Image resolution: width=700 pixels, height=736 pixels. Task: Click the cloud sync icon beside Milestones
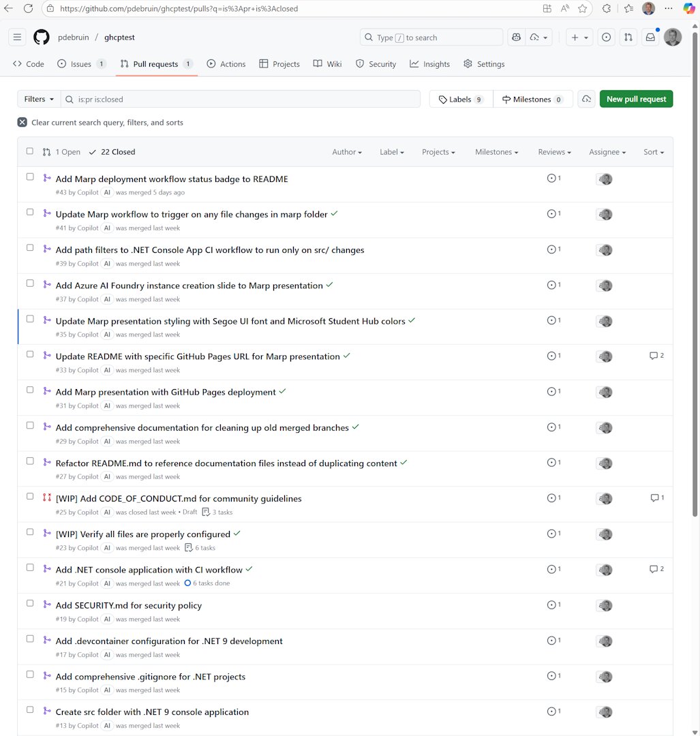[586, 99]
